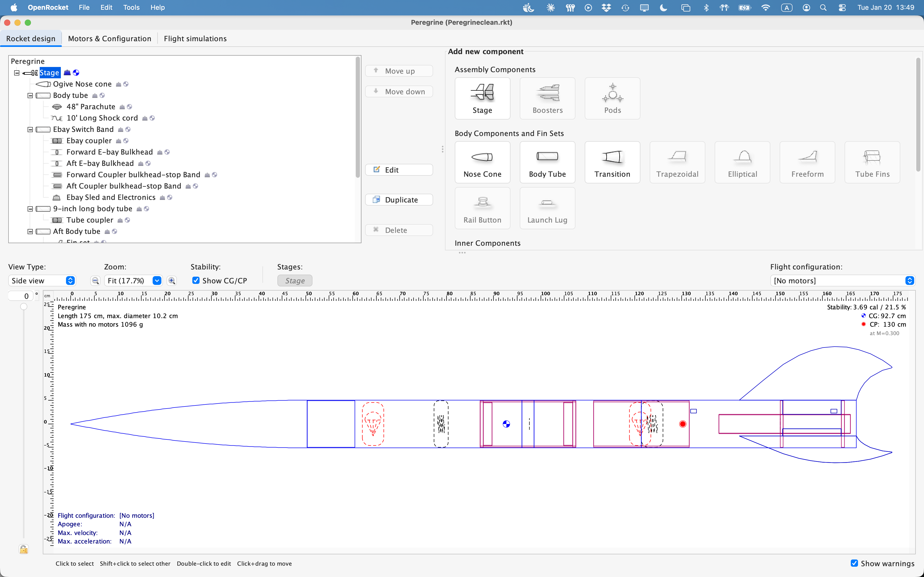Uncheck the Show CG/CP checkbox
Viewport: 924px width, 577px height.
tap(196, 281)
